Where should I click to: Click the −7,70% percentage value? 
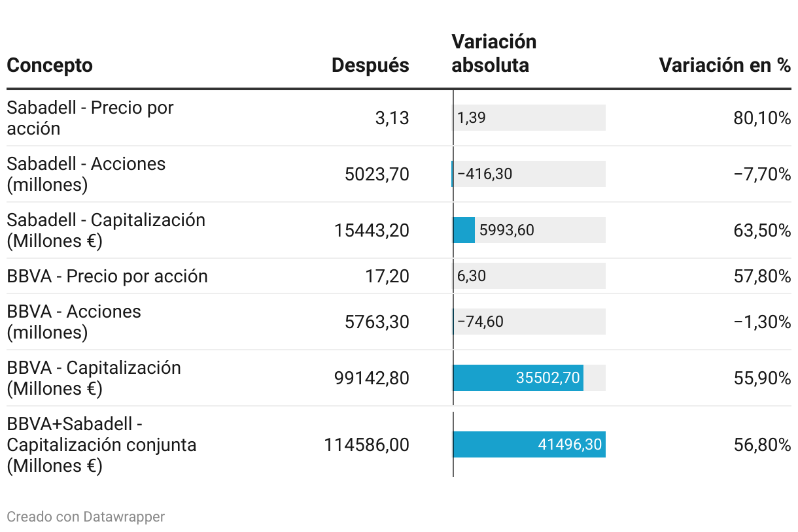pyautogui.click(x=763, y=174)
